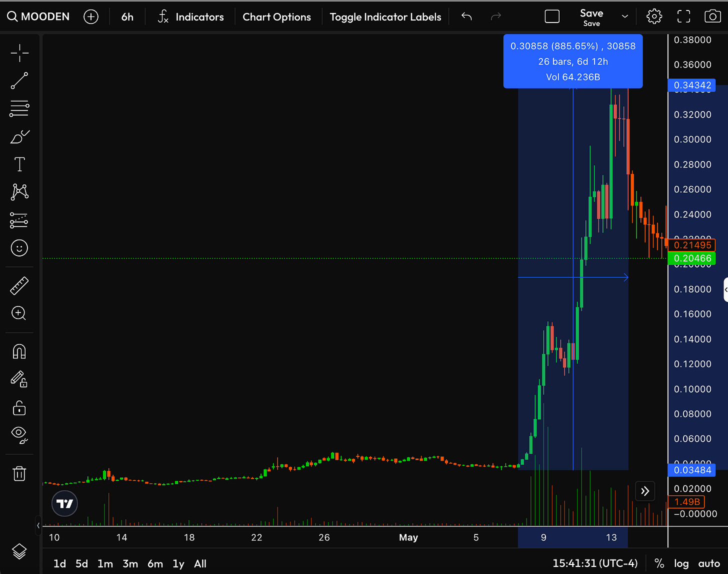Click the 1.49B volume label
The height and width of the screenshot is (574, 728).
pos(686,501)
